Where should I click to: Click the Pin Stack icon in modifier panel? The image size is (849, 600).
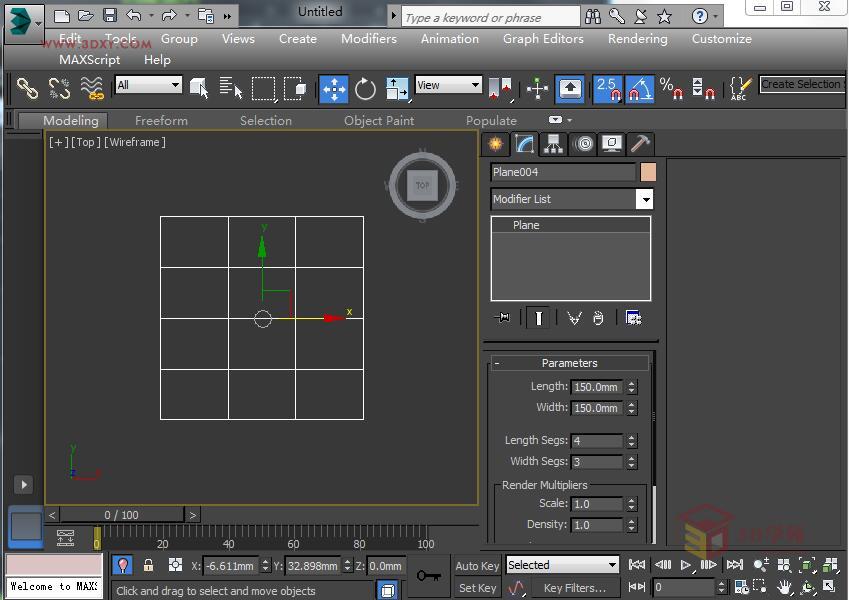tap(502, 317)
